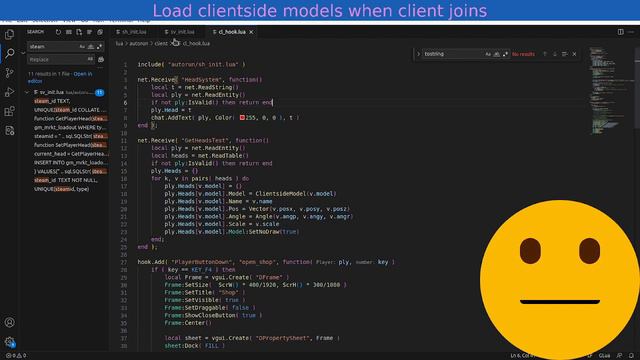Toggle Use Regular Expression in find widget
Image resolution: width=640 pixels, height=360 pixels.
click(x=506, y=54)
